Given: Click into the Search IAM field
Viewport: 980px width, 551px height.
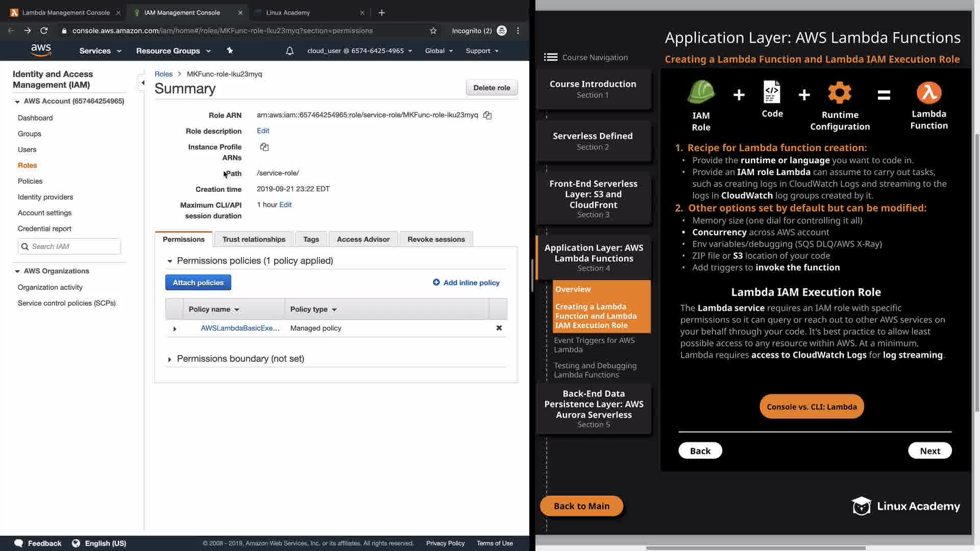Looking at the screenshot, I should pos(74,246).
